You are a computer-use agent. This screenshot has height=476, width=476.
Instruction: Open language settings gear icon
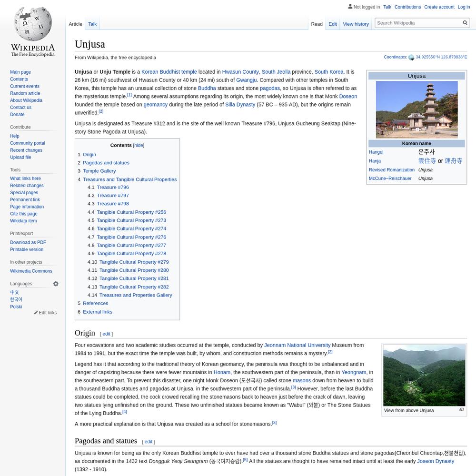point(56,284)
